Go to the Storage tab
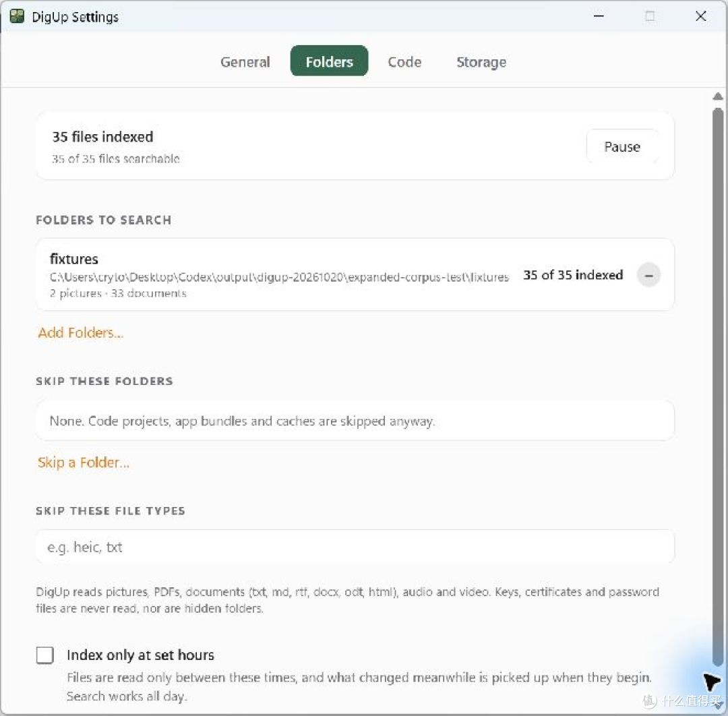The image size is (728, 716). (x=481, y=62)
